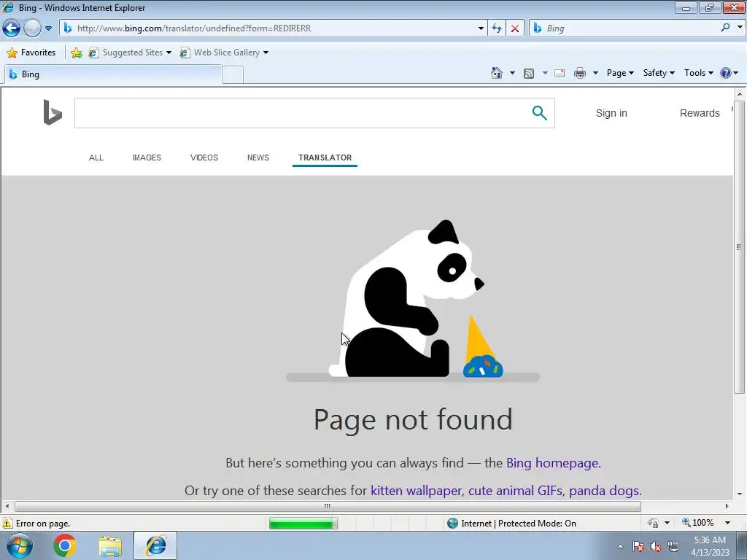Open the panda dogs link
This screenshot has width=747, height=560.
(x=603, y=491)
